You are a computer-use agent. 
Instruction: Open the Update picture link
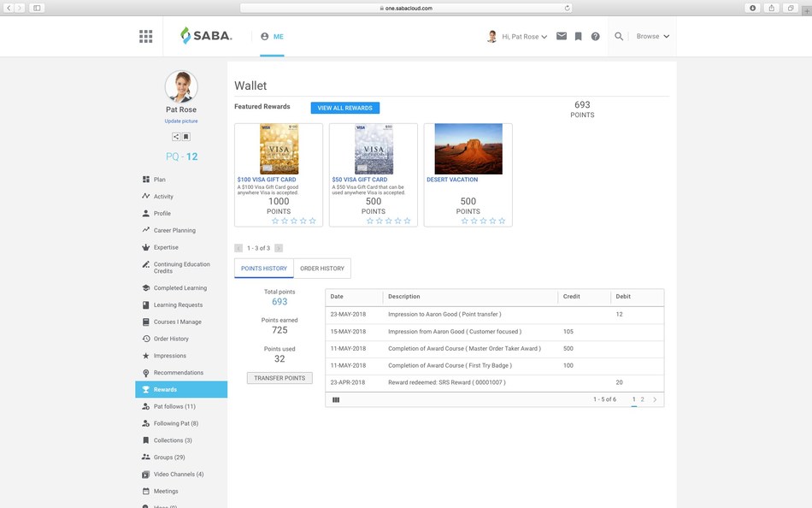[x=181, y=121]
